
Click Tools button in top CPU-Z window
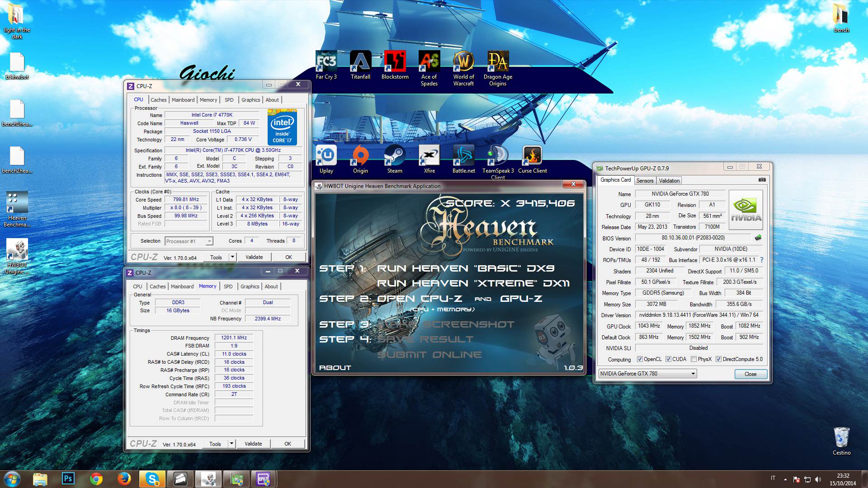[x=216, y=257]
